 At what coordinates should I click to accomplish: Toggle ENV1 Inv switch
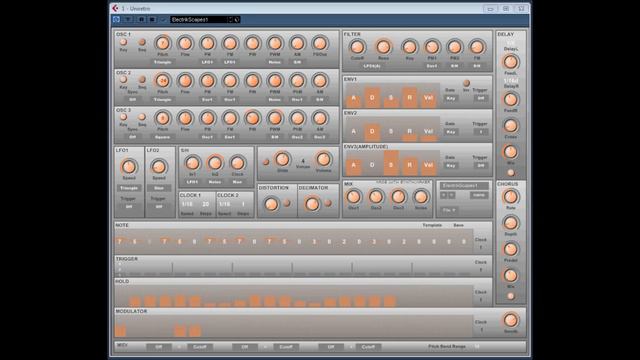pyautogui.click(x=466, y=83)
